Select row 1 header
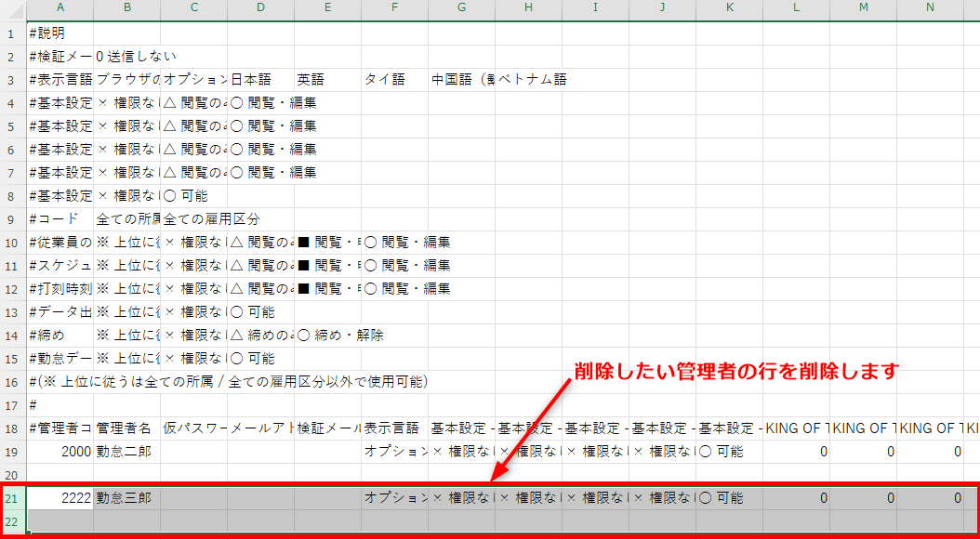Viewport: 980px width, 540px height. (13, 33)
